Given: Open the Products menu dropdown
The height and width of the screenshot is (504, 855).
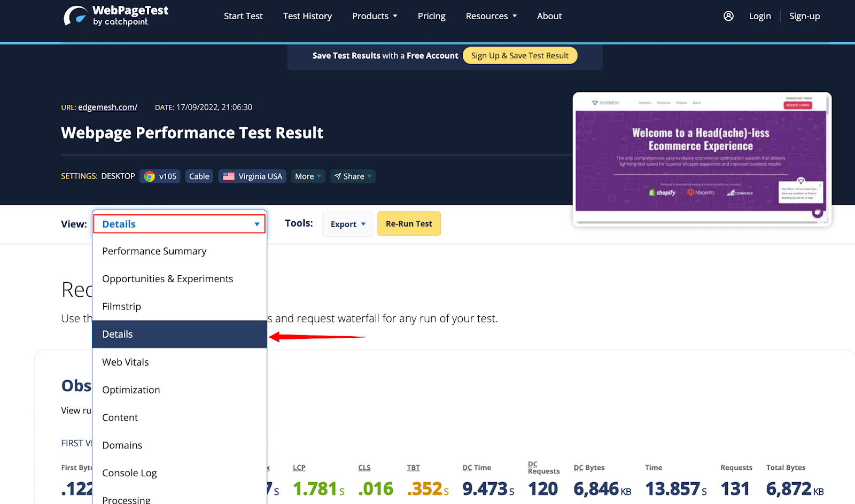Looking at the screenshot, I should 375,16.
